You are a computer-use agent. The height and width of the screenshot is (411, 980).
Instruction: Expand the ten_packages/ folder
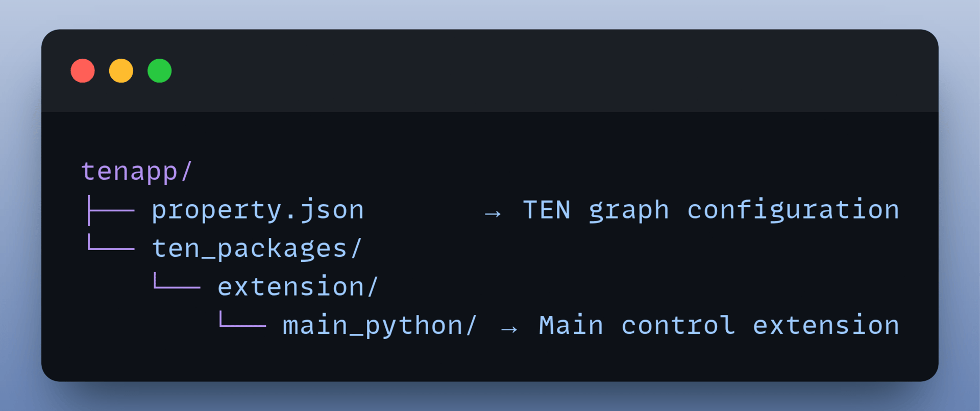[257, 249]
